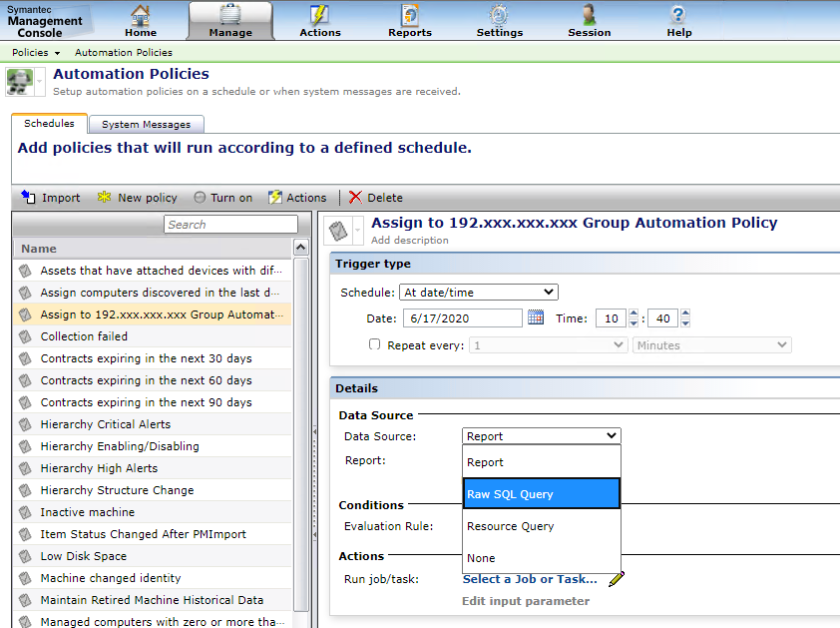Click the policy tag icon beside the policy title
The image size is (840, 628).
coord(338,232)
